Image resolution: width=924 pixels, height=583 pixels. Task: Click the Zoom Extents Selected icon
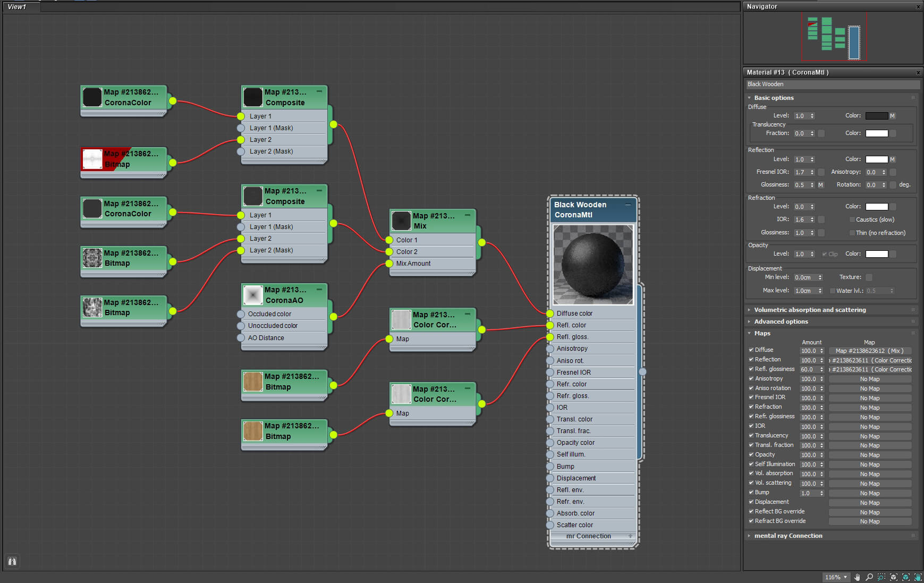[x=906, y=577]
